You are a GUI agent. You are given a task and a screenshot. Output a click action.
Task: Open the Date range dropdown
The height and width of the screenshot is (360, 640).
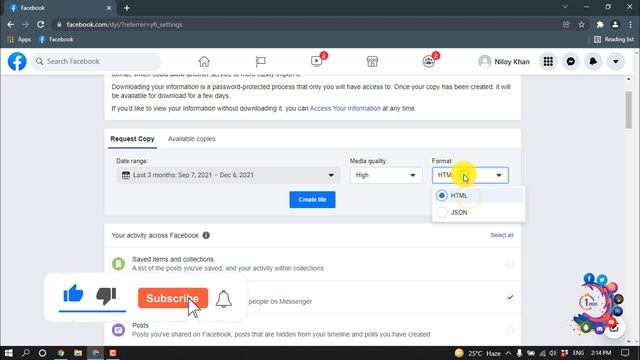point(228,175)
